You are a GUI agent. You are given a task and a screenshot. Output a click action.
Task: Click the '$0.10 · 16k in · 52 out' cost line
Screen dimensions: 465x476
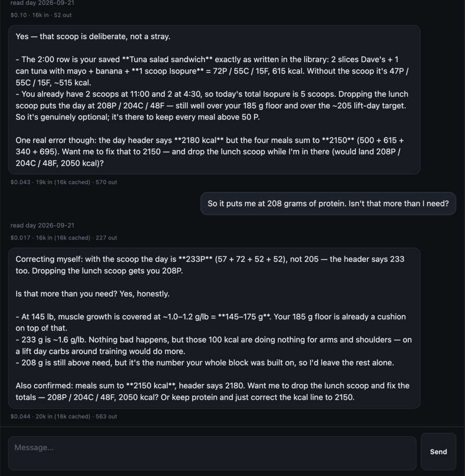41,15
